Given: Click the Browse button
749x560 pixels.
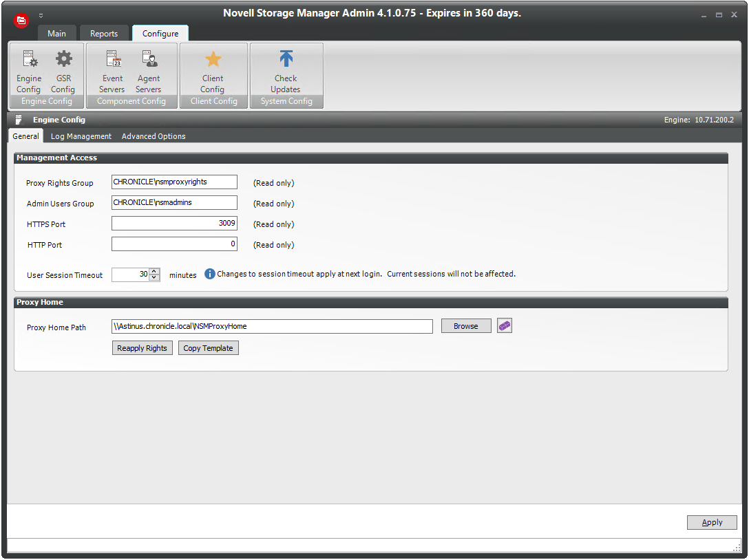Looking at the screenshot, I should pyautogui.click(x=466, y=326).
